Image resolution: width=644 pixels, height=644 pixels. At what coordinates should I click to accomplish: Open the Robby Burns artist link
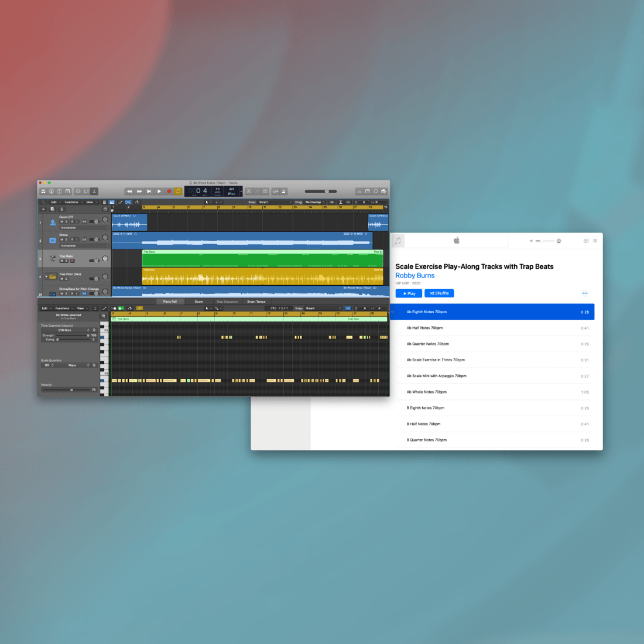[415, 276]
